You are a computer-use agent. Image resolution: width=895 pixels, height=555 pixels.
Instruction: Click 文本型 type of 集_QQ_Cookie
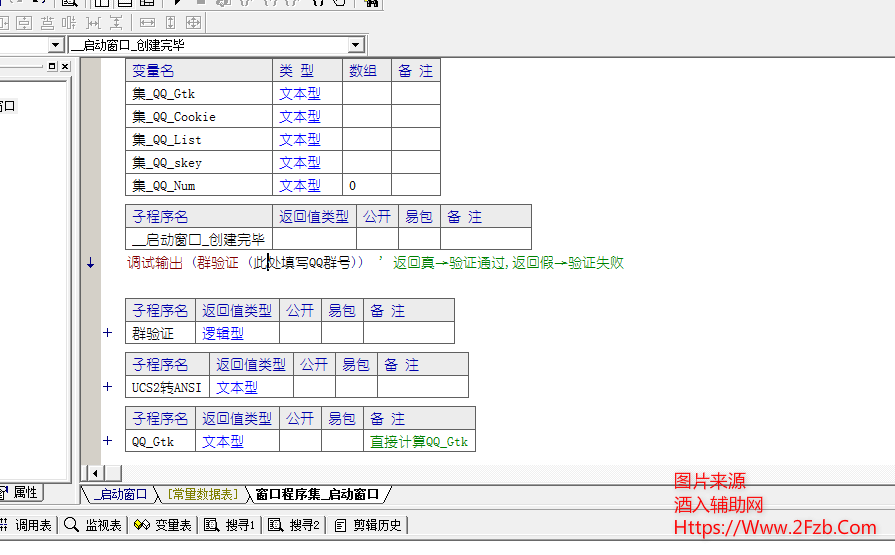300,117
